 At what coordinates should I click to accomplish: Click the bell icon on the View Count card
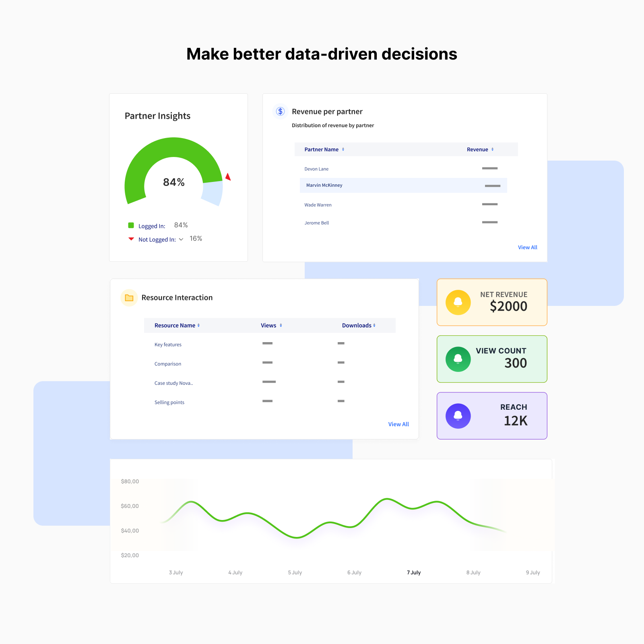[458, 359]
